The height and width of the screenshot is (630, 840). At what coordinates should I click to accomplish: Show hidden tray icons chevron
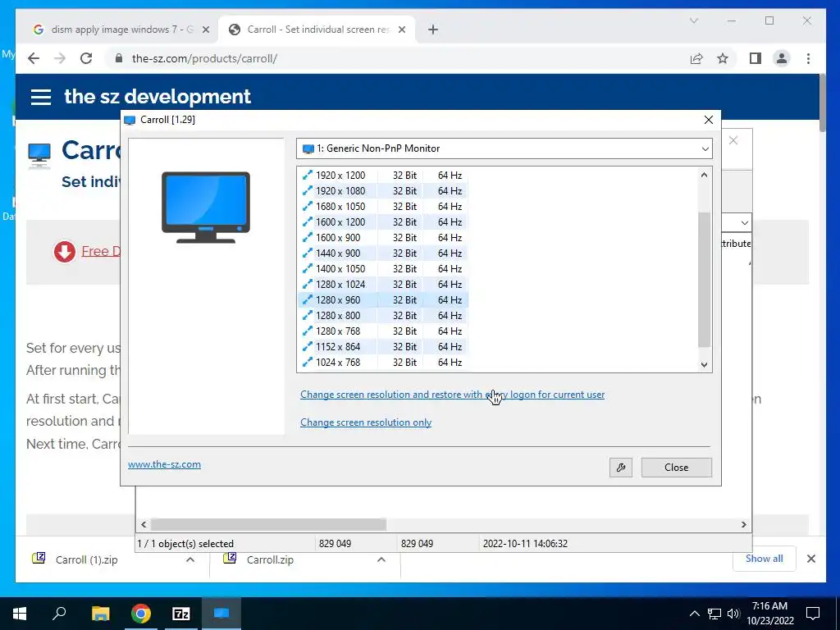pyautogui.click(x=694, y=614)
